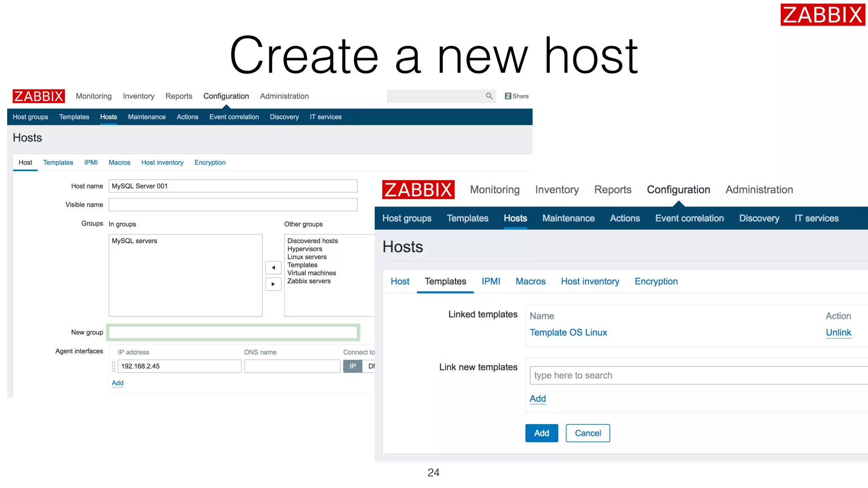Open Inventory menu in left window
The image size is (868, 488).
(x=139, y=96)
